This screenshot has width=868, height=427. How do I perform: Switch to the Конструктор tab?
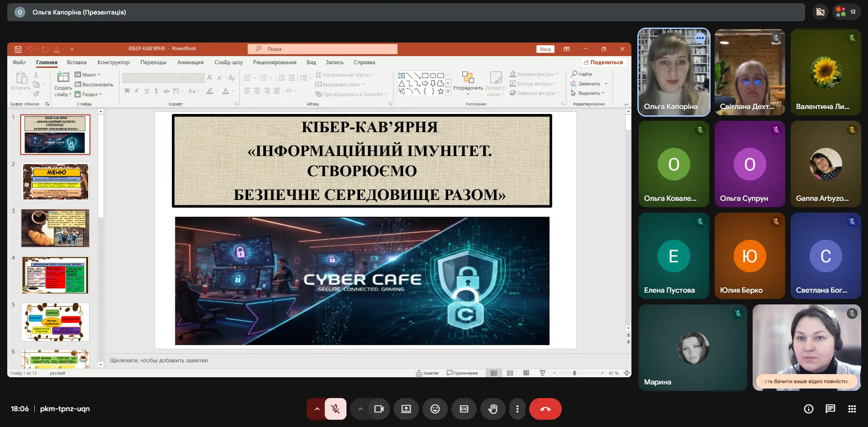coord(114,62)
